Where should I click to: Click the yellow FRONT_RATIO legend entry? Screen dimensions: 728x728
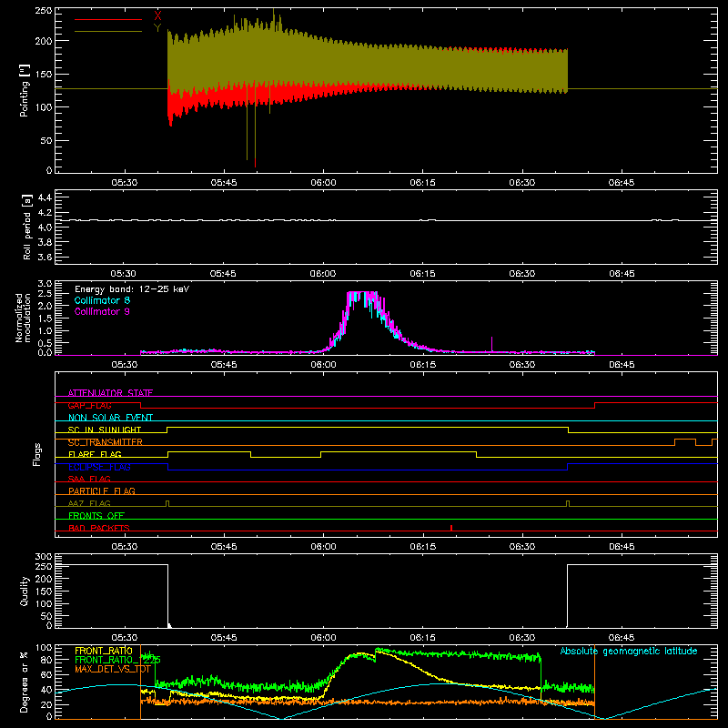pos(104,651)
